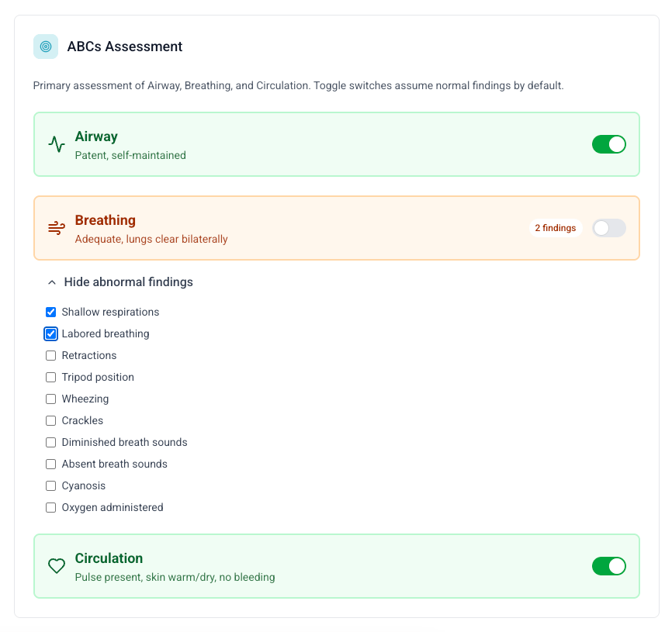Screen dimensions: 672x632
Task: Click the ABCs Assessment target icon
Action: pyautogui.click(x=45, y=47)
